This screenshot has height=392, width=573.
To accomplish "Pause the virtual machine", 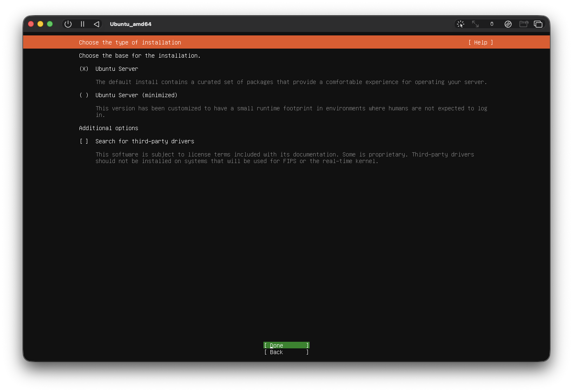I will [82, 24].
